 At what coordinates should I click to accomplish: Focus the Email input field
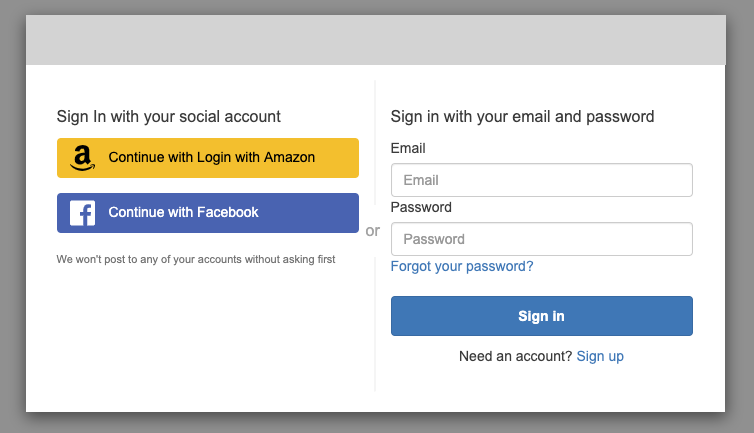[x=541, y=180]
